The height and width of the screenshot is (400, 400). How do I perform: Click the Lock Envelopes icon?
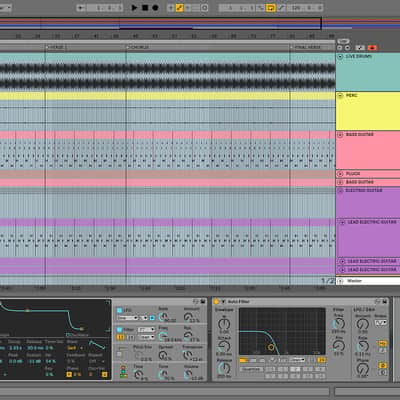click(360, 48)
